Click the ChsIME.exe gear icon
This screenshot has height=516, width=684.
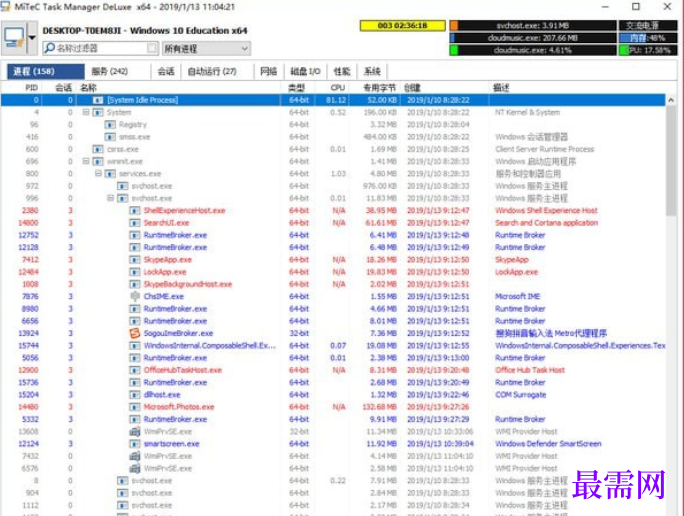pyautogui.click(x=135, y=297)
